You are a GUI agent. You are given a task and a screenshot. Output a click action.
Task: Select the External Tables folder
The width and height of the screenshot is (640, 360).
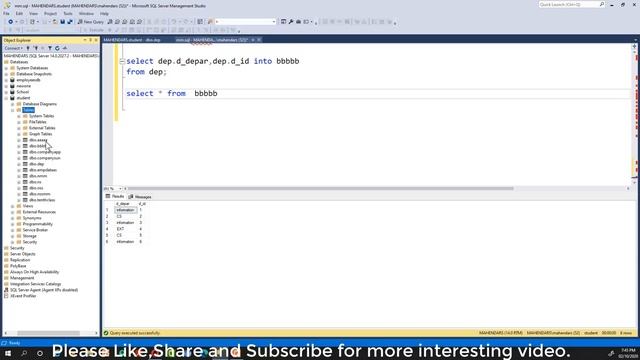(42, 128)
